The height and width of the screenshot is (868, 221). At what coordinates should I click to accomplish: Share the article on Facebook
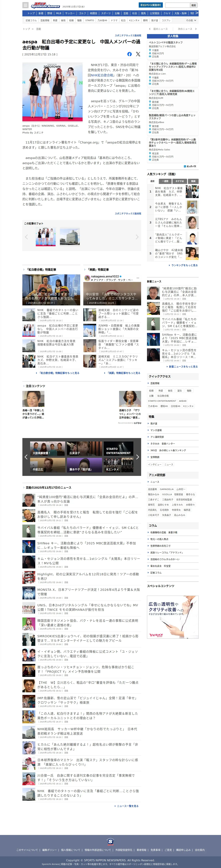129,54
